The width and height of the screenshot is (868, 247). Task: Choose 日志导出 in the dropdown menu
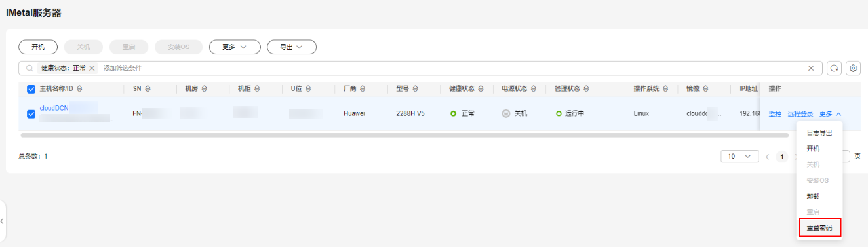(819, 133)
